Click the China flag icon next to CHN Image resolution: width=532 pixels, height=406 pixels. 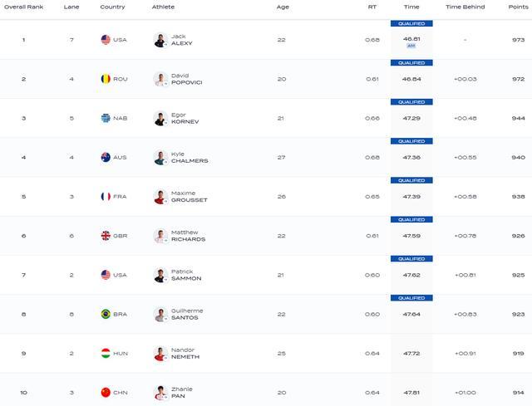point(106,393)
